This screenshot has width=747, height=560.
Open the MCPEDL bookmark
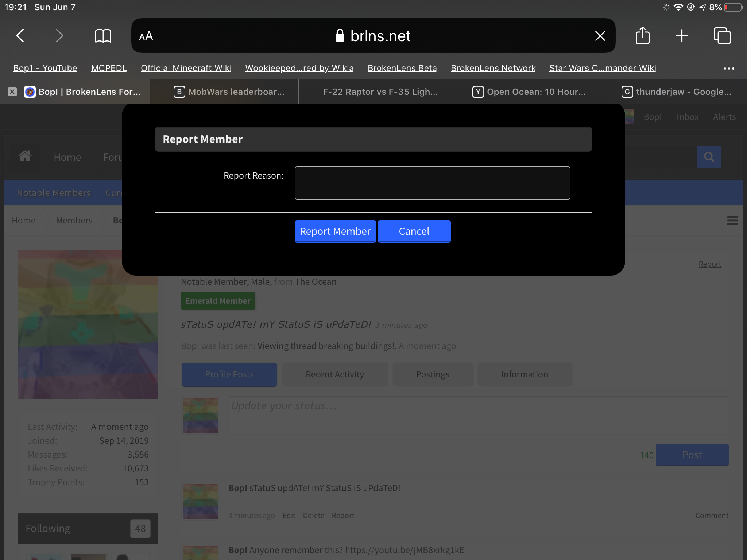click(109, 68)
